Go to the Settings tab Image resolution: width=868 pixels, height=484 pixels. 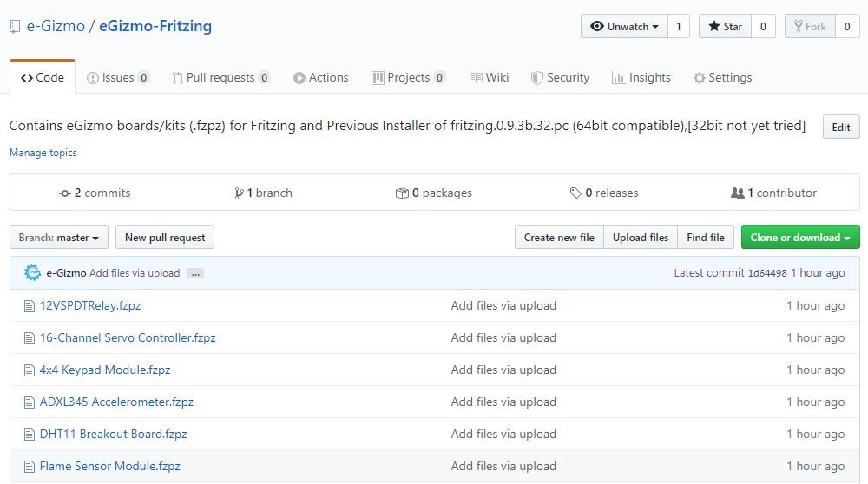722,77
